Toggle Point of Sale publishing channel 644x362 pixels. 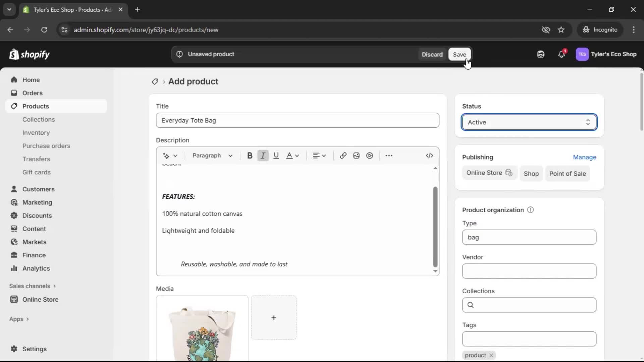point(568,173)
